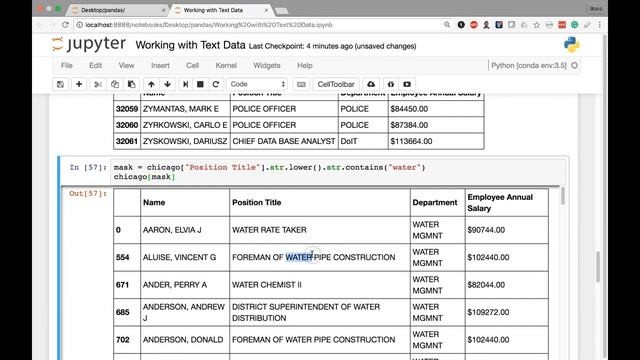Image resolution: width=640 pixels, height=360 pixels.
Task: Open the View menu
Action: (x=126, y=65)
